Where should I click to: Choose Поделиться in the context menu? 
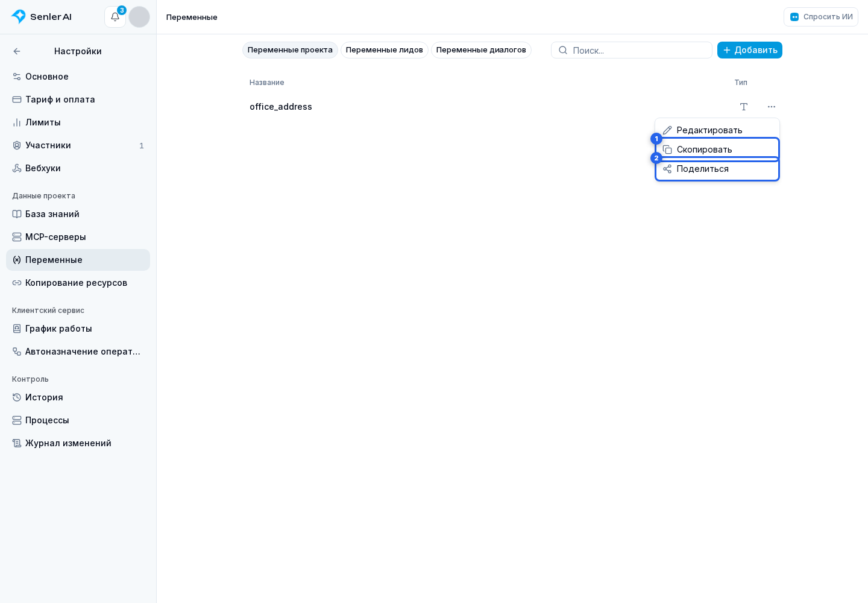[717, 169]
